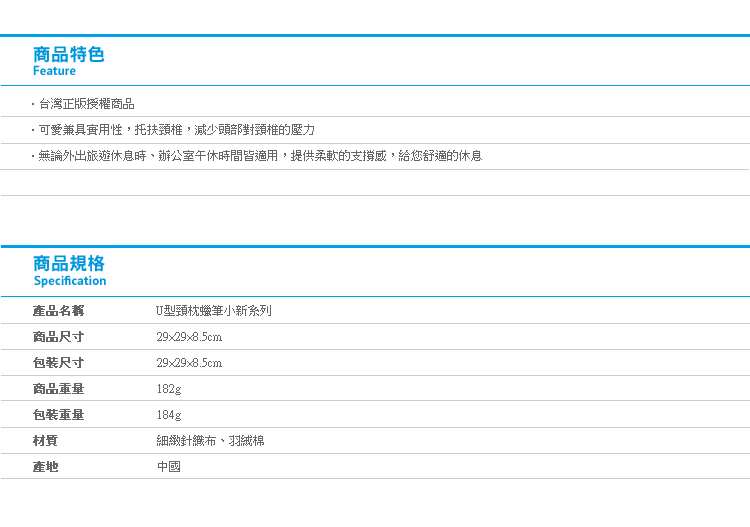The image size is (750, 527).
Task: Select the weight value 182g
Action: (x=169, y=389)
